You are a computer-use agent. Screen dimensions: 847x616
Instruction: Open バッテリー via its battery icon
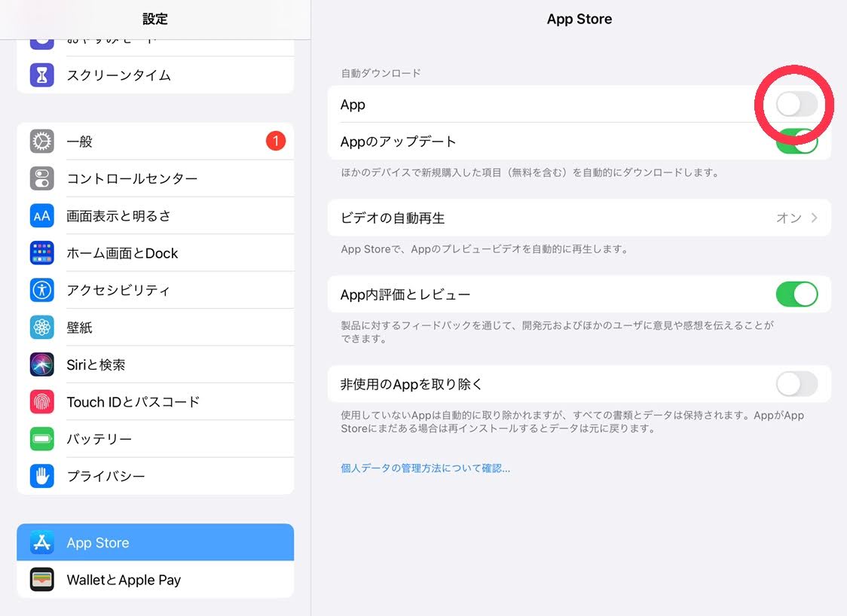(41, 439)
